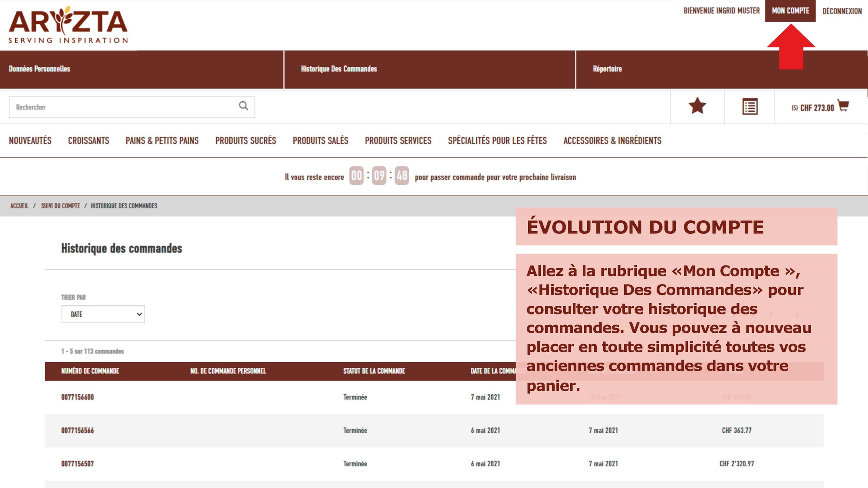Open the Croissants category

(89, 141)
